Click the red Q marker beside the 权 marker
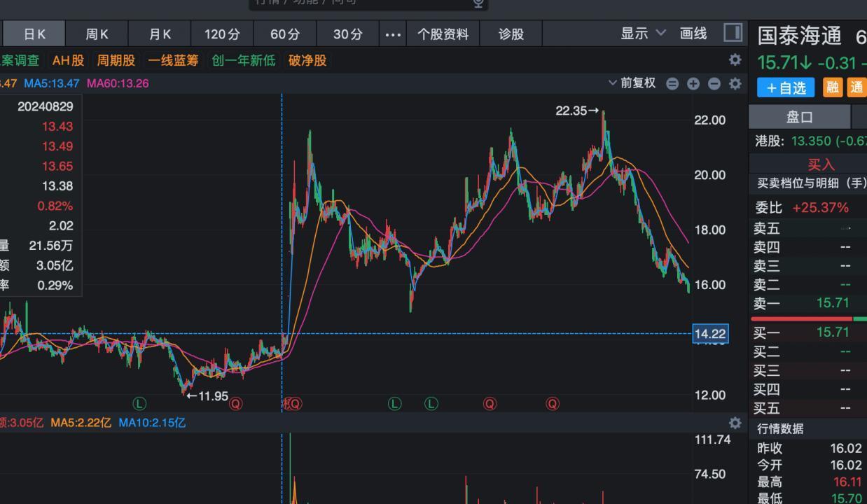 pyautogui.click(x=295, y=403)
